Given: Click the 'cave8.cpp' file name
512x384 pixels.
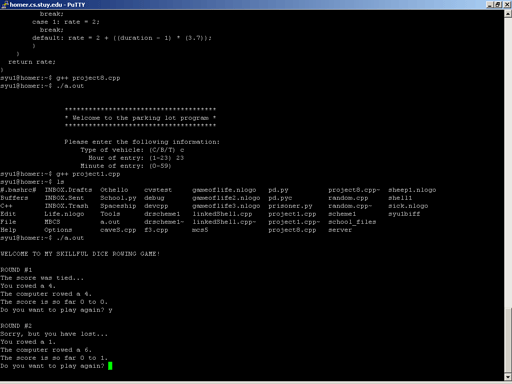Looking at the screenshot, I should (x=118, y=230).
